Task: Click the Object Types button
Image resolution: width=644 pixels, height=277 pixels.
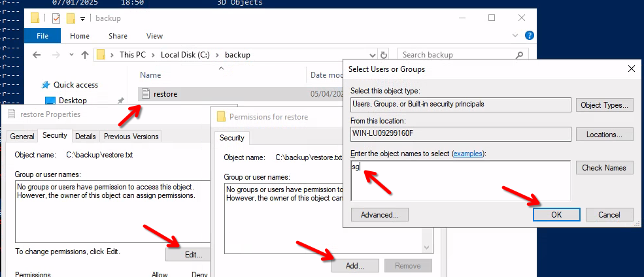Action: 604,105
